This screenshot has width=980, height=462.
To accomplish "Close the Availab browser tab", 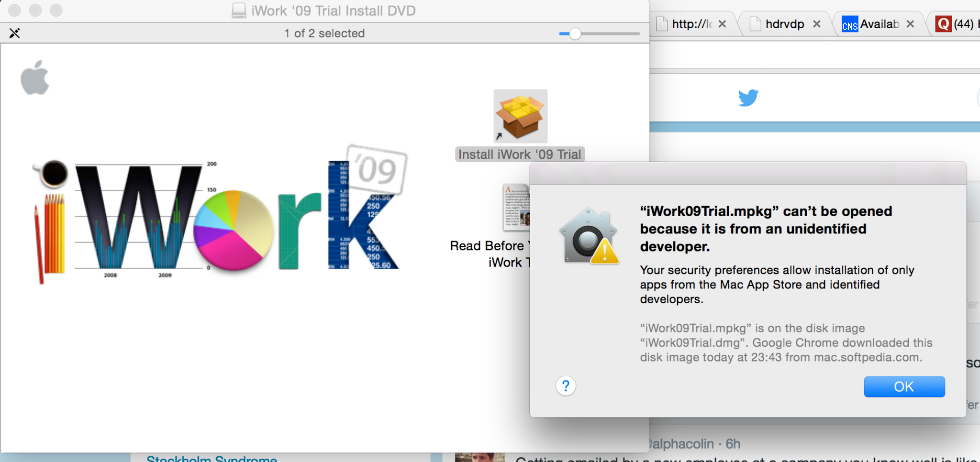I will (x=911, y=24).
